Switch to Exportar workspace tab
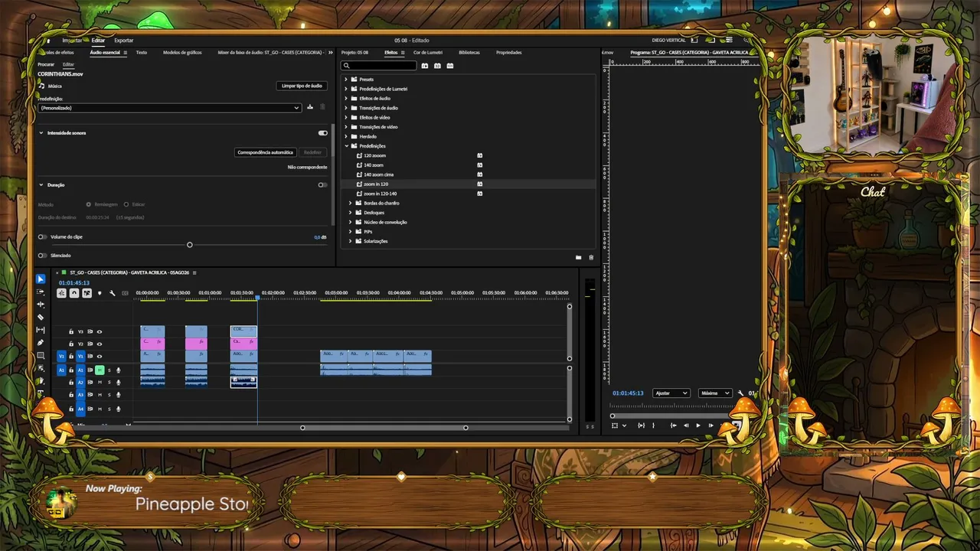Viewport: 980px width, 551px height. tap(124, 41)
